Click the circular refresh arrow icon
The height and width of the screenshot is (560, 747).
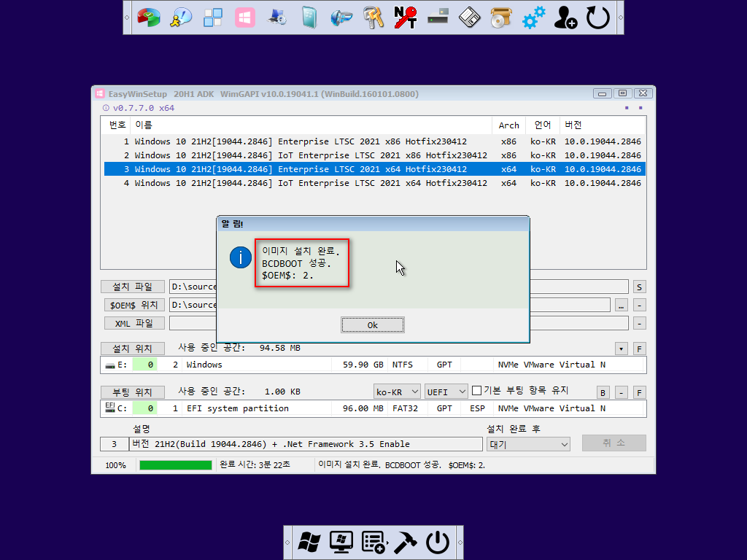click(x=598, y=17)
